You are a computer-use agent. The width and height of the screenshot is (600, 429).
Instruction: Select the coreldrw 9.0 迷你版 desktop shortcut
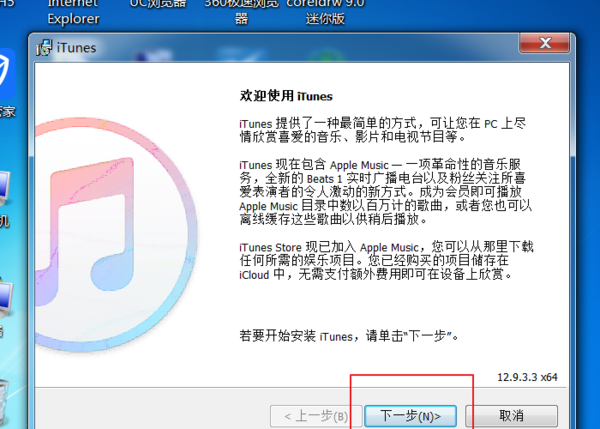325,11
